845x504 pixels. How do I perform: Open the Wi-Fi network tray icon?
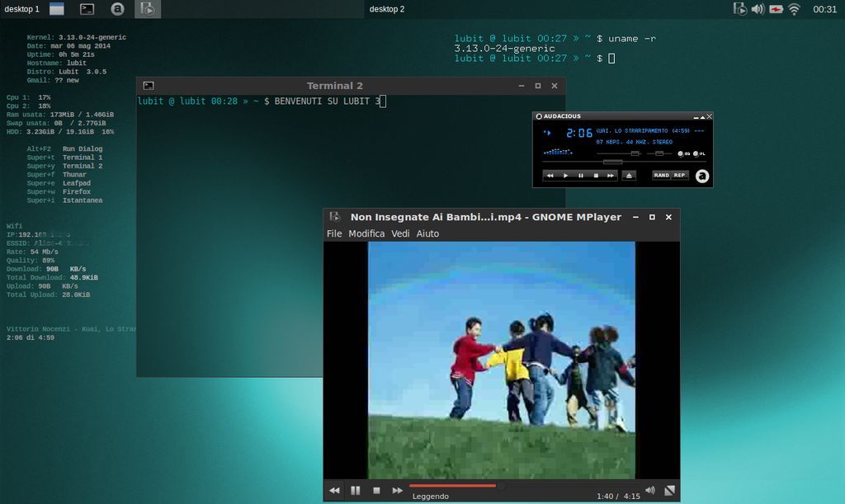coord(794,9)
